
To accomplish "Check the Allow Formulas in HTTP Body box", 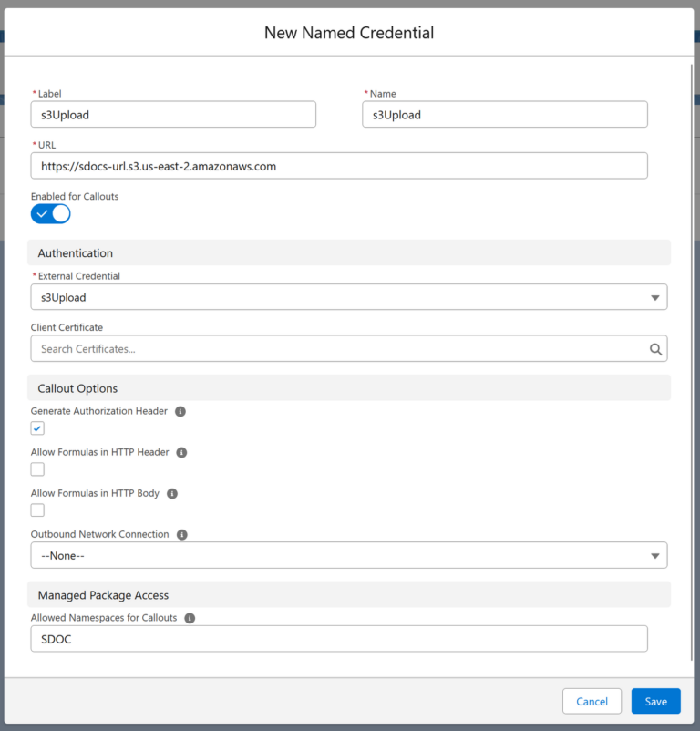I will coord(37,510).
